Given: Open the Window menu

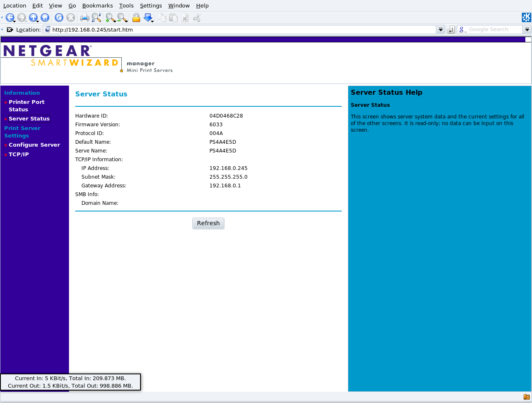Looking at the screenshot, I should pyautogui.click(x=179, y=5).
